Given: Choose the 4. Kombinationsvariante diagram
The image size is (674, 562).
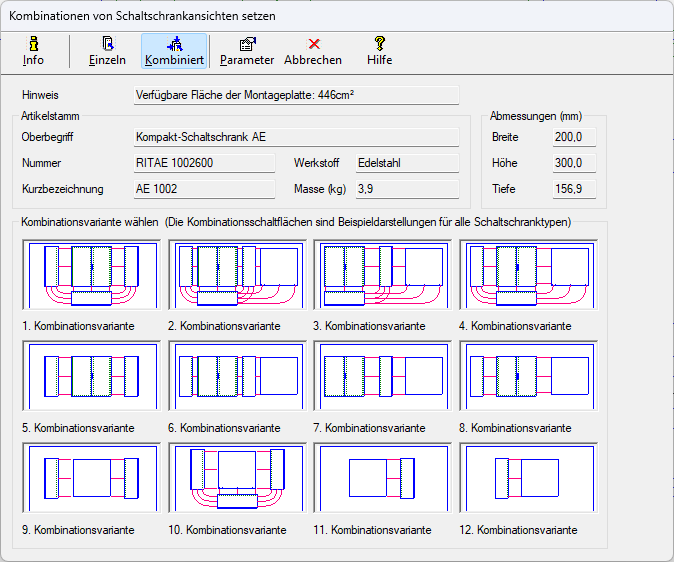Looking at the screenshot, I should pos(529,276).
